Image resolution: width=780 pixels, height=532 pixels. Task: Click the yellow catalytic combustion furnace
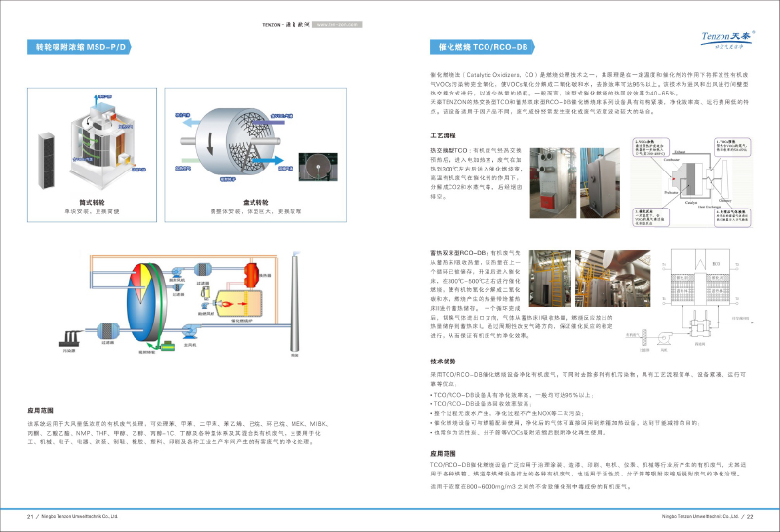[x=239, y=304]
